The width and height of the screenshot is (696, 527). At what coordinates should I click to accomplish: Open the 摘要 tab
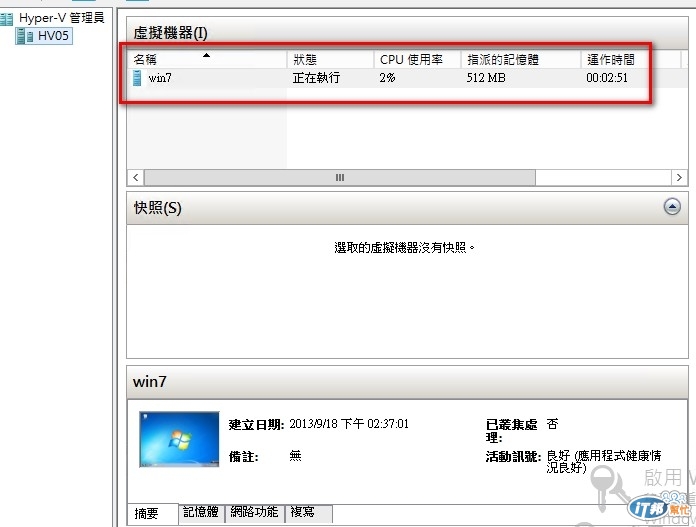152,514
